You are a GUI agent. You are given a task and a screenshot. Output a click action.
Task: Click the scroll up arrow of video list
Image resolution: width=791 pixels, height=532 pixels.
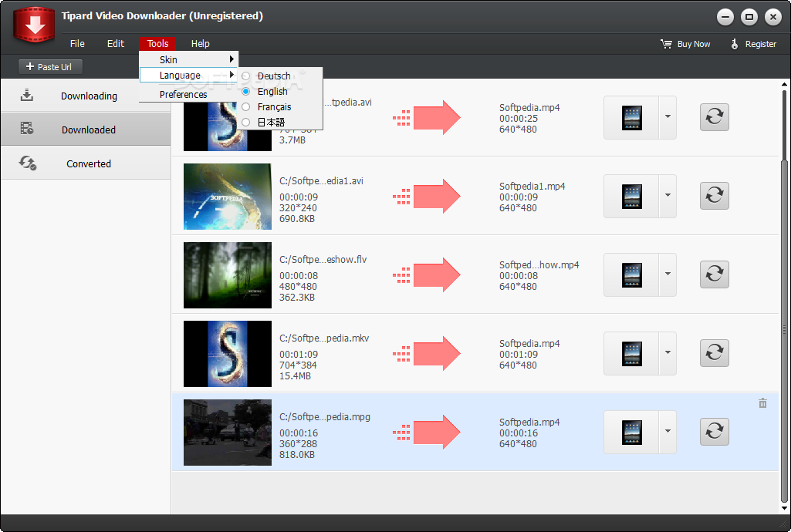tap(784, 84)
